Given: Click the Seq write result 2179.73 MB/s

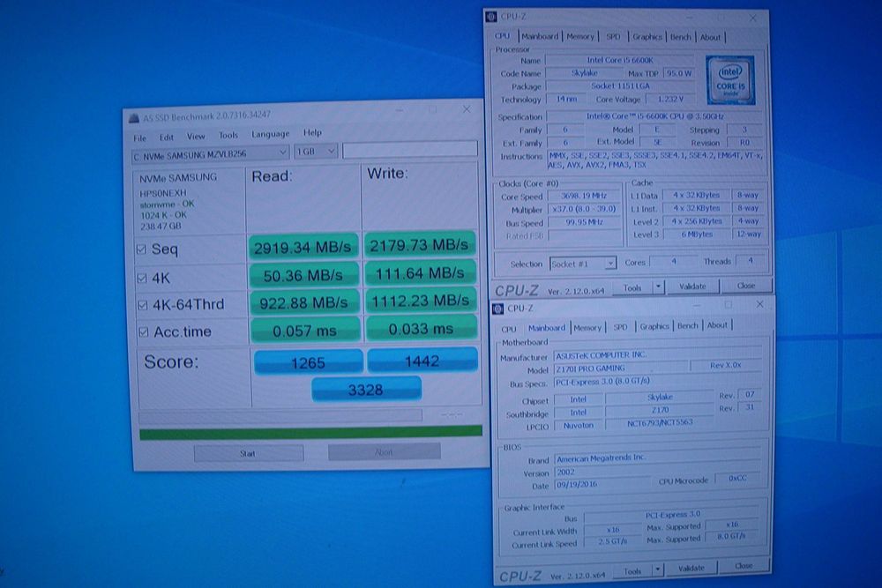Looking at the screenshot, I should click(420, 244).
